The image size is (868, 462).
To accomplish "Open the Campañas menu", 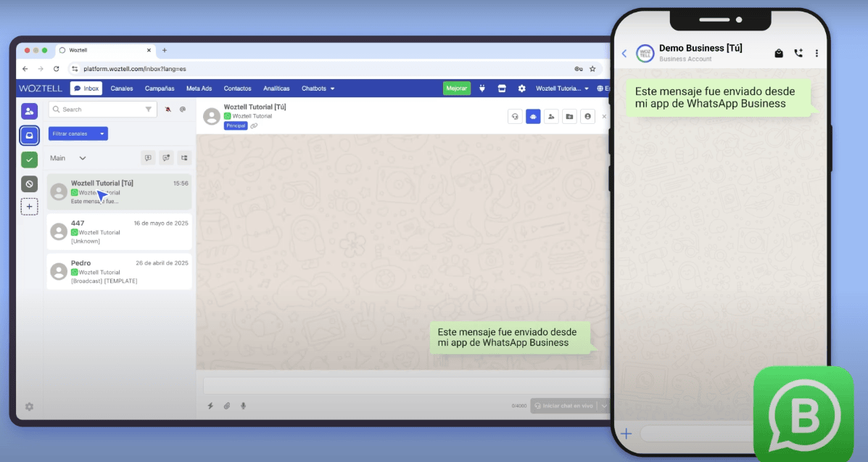I will pos(160,88).
